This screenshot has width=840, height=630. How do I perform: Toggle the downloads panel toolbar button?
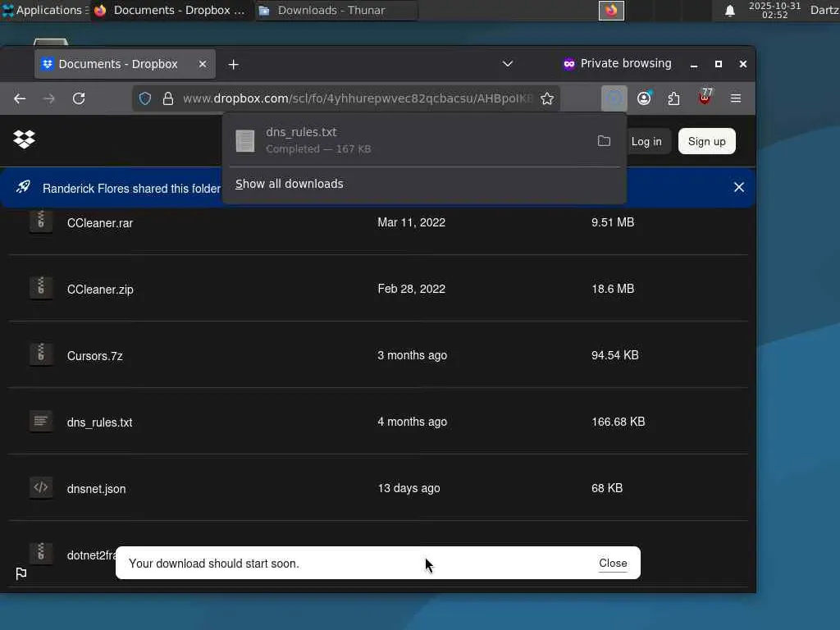[614, 98]
